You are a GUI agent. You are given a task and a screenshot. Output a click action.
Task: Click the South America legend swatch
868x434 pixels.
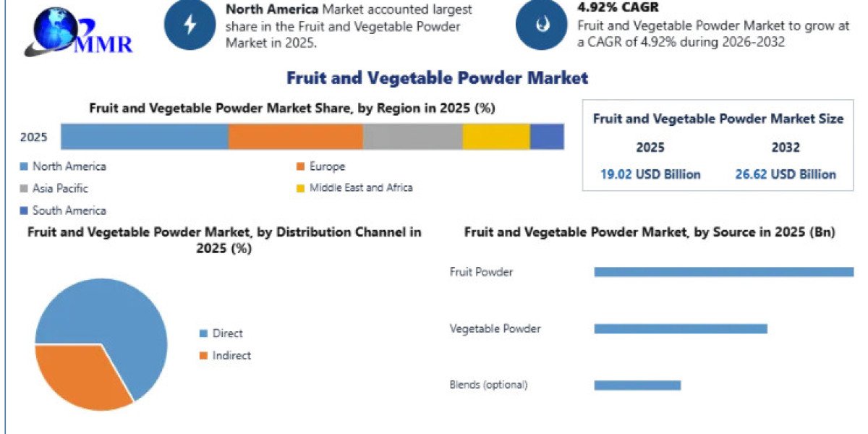point(24,210)
